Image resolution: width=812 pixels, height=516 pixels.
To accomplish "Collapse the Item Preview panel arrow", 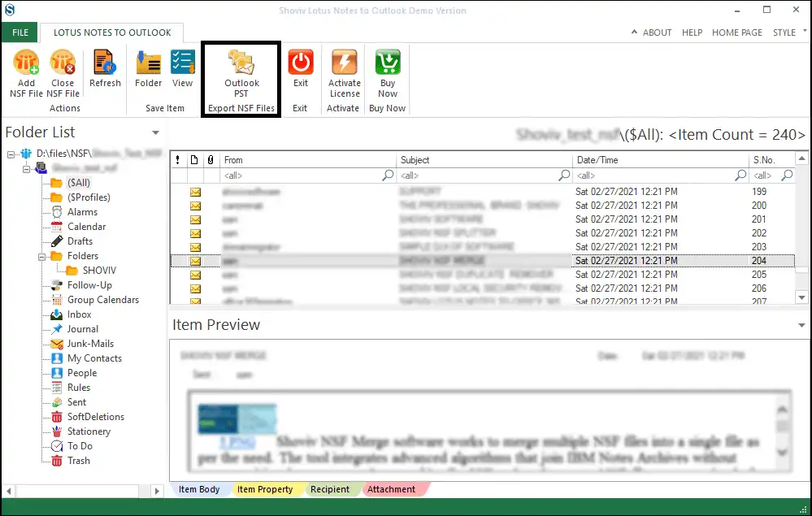I will [801, 325].
